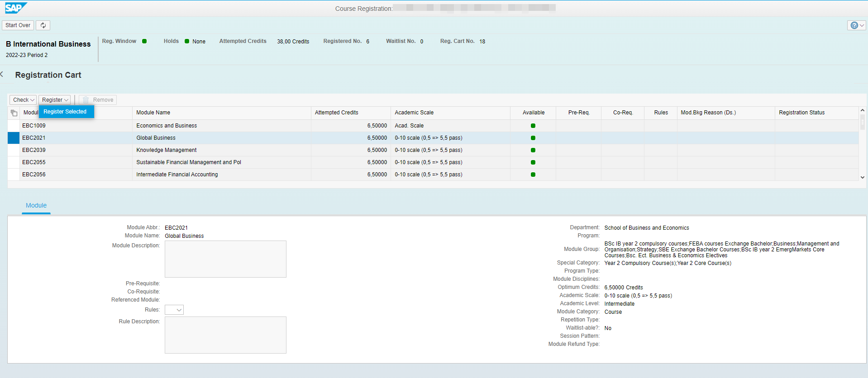The image size is (868, 378).
Task: Click the select-all icon in table header
Action: click(14, 113)
